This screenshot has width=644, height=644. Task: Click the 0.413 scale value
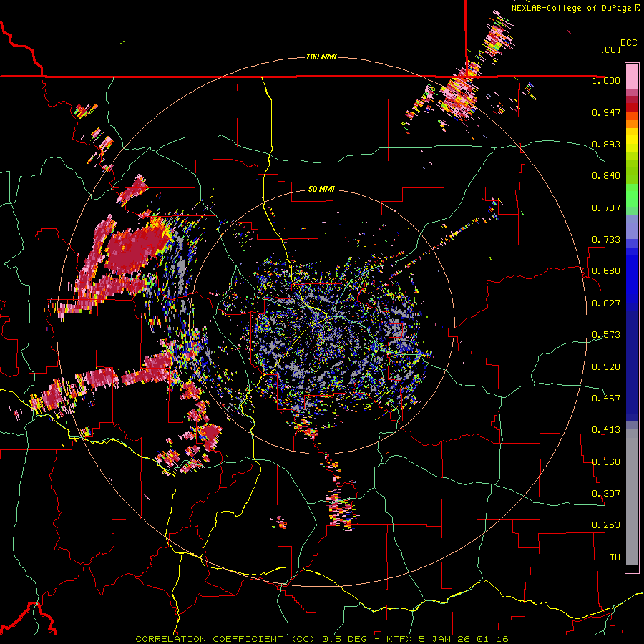coord(606,430)
